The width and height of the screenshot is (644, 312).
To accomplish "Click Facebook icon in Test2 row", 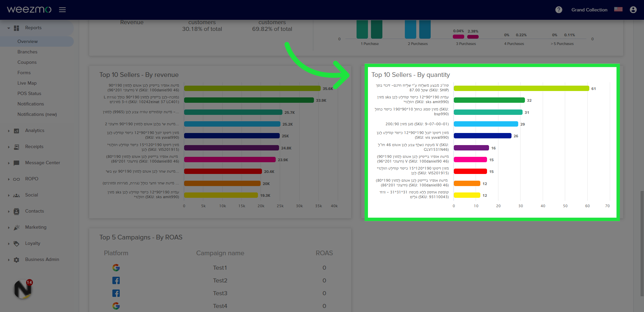I will coord(116,280).
